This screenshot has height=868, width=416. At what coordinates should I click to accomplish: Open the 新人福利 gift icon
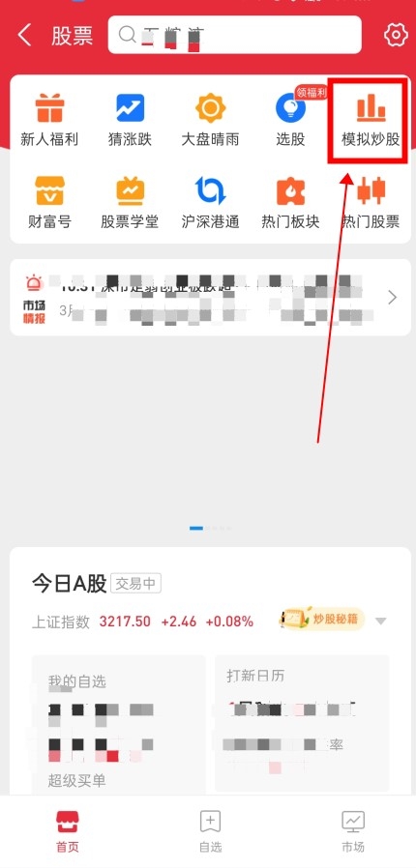49,108
